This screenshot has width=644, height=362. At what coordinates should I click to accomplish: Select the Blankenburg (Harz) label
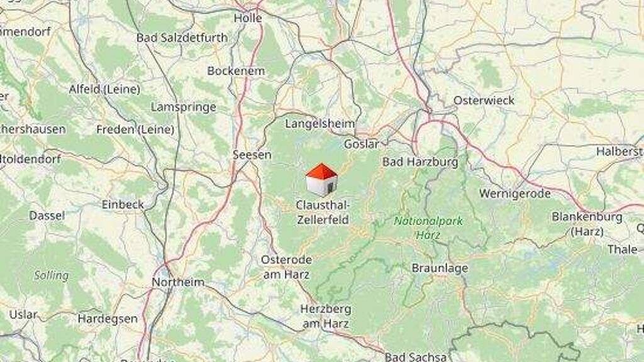[x=587, y=224]
